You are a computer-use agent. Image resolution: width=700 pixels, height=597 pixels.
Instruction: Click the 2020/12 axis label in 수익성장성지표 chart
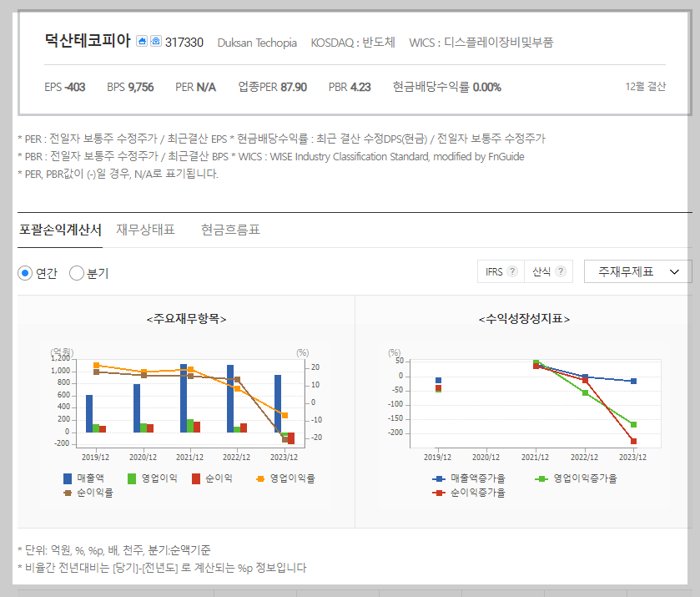(486, 458)
